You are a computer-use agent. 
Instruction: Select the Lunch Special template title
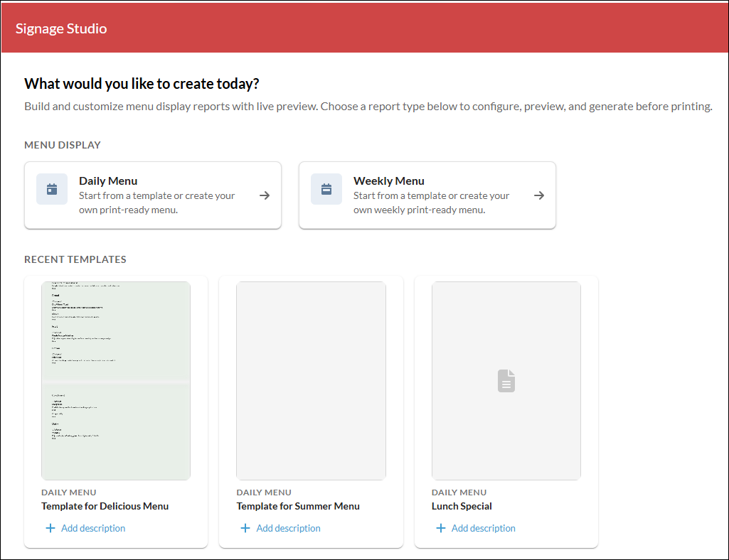point(462,506)
